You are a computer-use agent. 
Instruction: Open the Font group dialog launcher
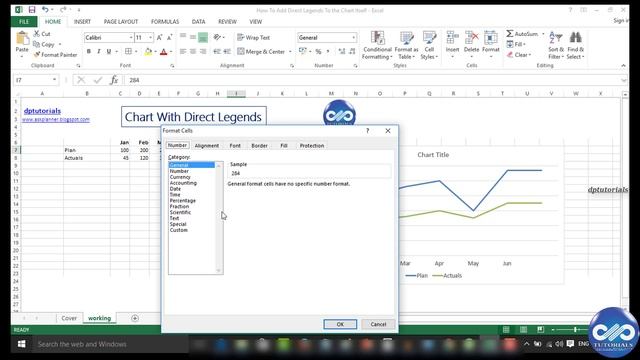coord(172,66)
